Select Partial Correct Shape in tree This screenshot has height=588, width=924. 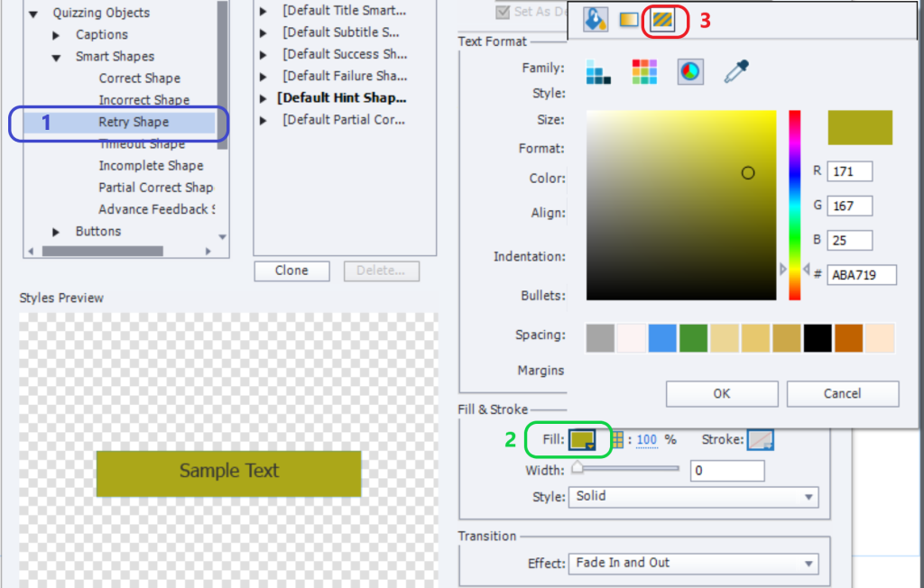pyautogui.click(x=156, y=188)
